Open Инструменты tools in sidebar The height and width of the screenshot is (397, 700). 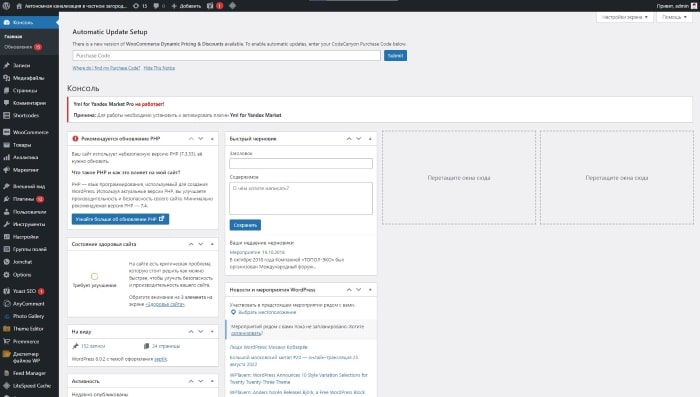pyautogui.click(x=29, y=224)
